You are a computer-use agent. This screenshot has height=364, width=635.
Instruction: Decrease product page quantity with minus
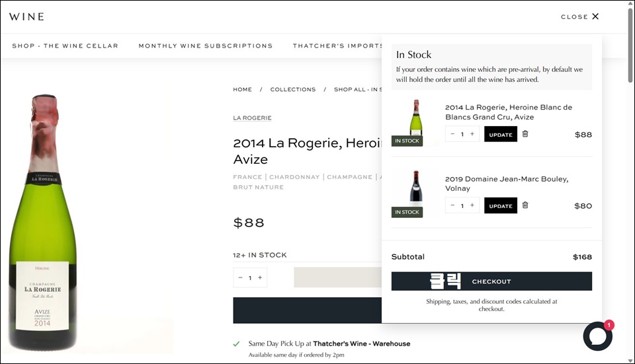tap(240, 277)
